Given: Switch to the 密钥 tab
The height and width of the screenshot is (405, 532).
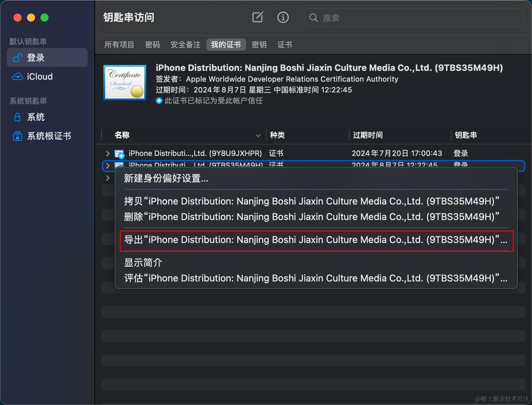Looking at the screenshot, I should click(x=259, y=45).
